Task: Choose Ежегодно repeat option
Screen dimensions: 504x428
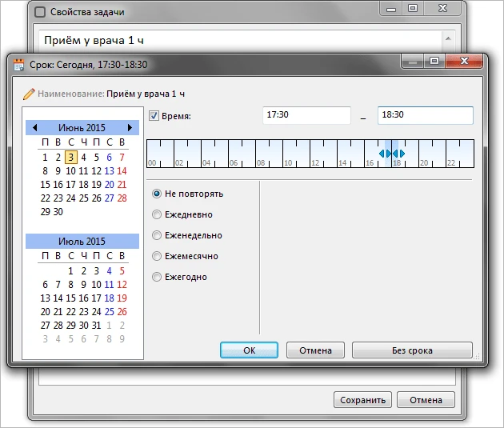Action: (x=157, y=277)
